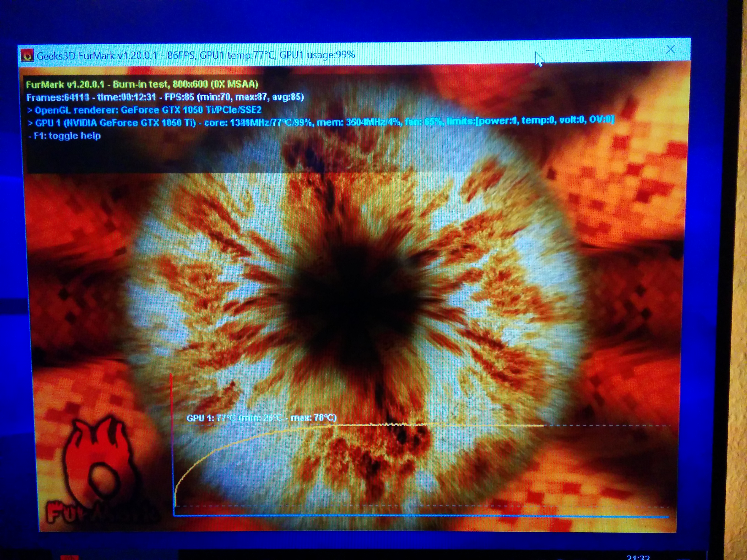Click the taskbar clock showing 21:32
This screenshot has width=747, height=560.
coord(638,557)
